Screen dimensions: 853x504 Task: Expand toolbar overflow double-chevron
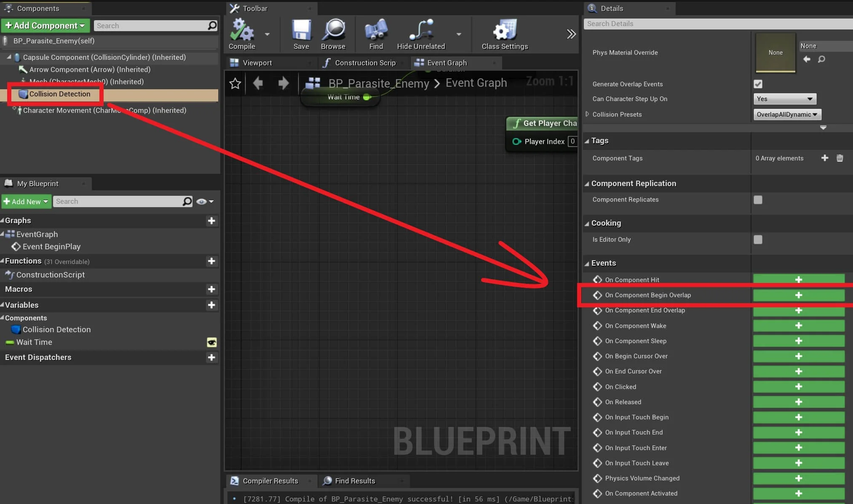tap(571, 34)
